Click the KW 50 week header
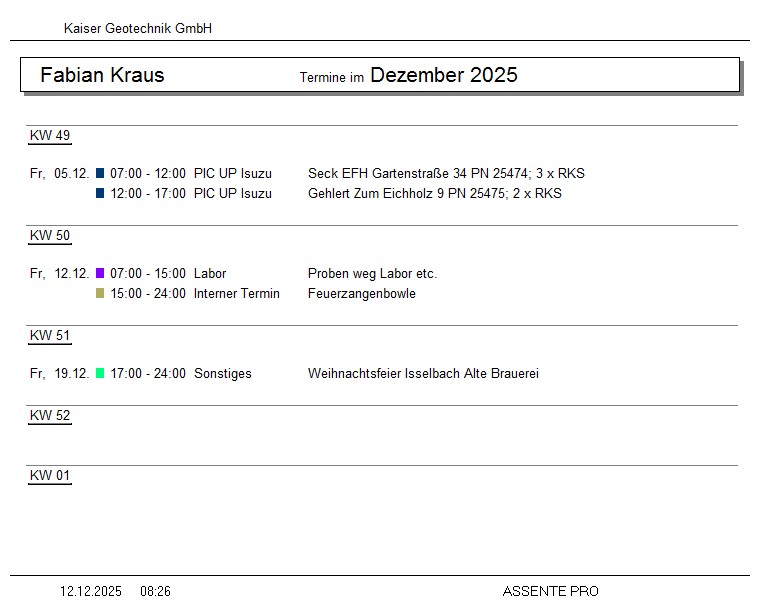 pyautogui.click(x=50, y=236)
